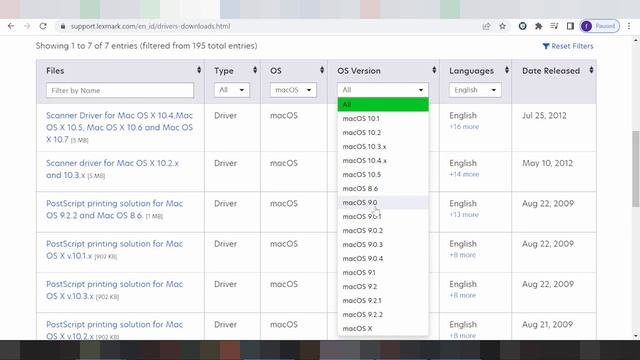Choose macOS 9.1 option
Image resolution: width=640 pixels, height=360 pixels.
pyautogui.click(x=383, y=272)
